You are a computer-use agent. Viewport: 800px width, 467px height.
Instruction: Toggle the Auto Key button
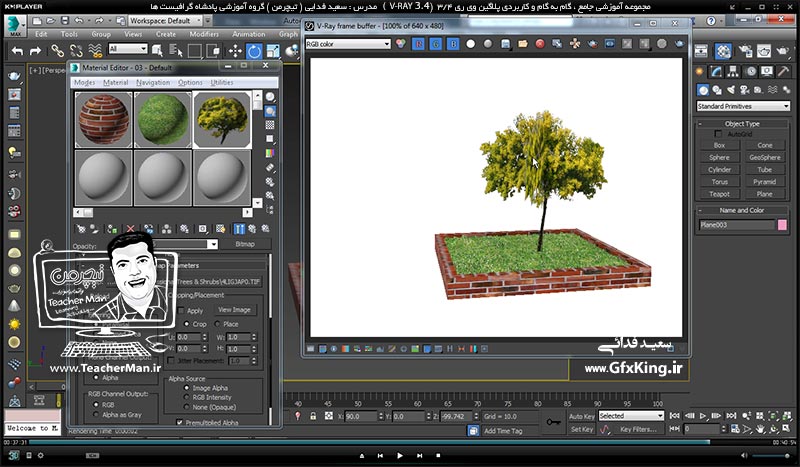coord(582,416)
